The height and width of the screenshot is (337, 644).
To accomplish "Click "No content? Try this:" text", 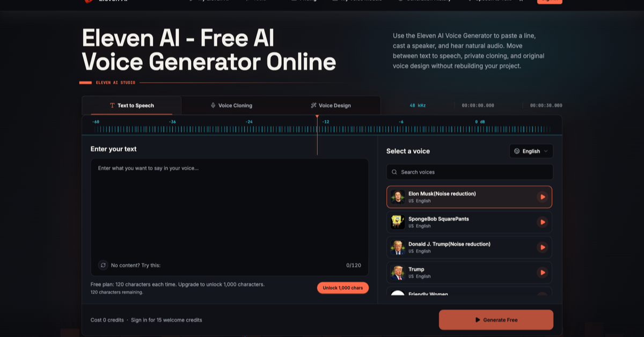I will pos(136,265).
